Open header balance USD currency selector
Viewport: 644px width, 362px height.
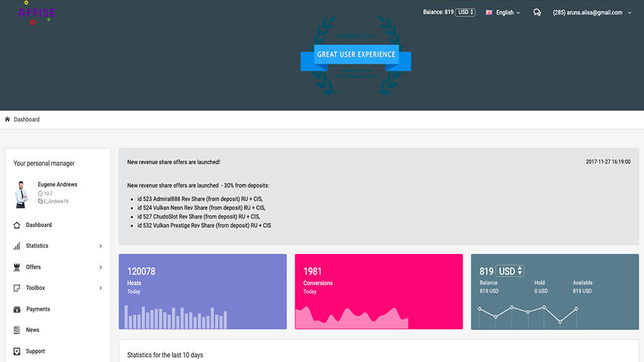click(x=466, y=12)
